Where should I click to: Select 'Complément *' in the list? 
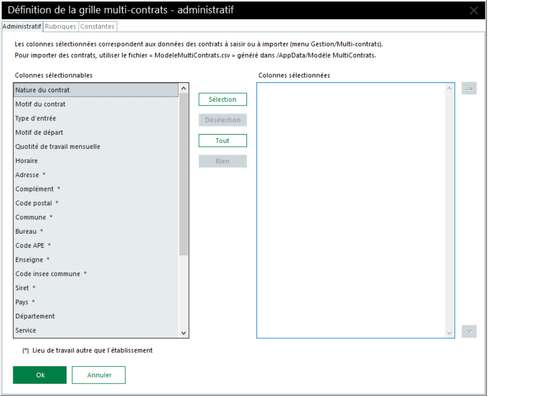tap(96, 189)
